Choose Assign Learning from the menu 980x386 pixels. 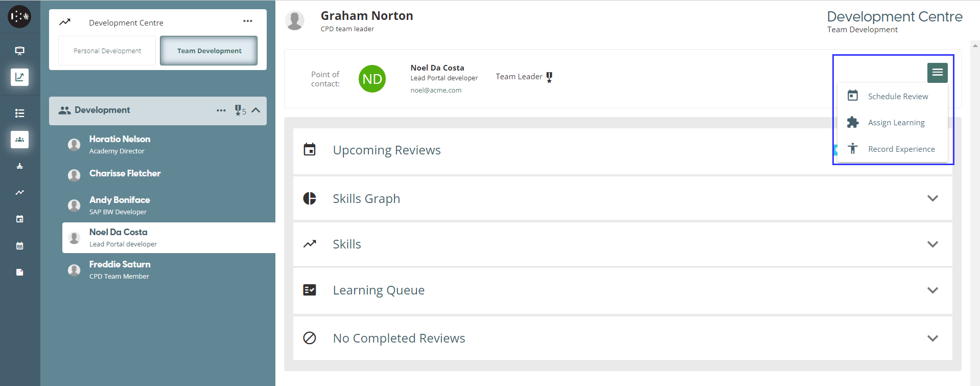[x=896, y=123]
